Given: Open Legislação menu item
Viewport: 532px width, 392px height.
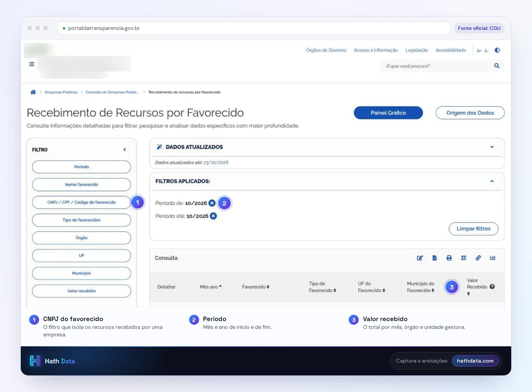Looking at the screenshot, I should [417, 50].
